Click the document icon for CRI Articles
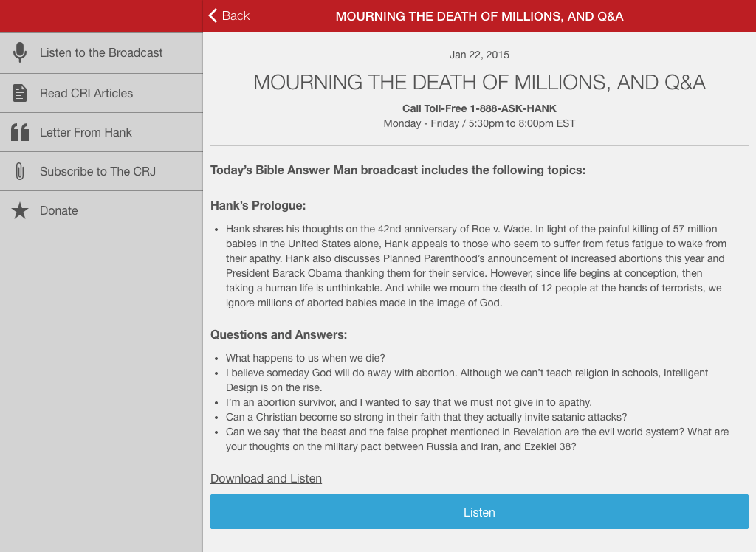This screenshot has width=756, height=552. [20, 93]
